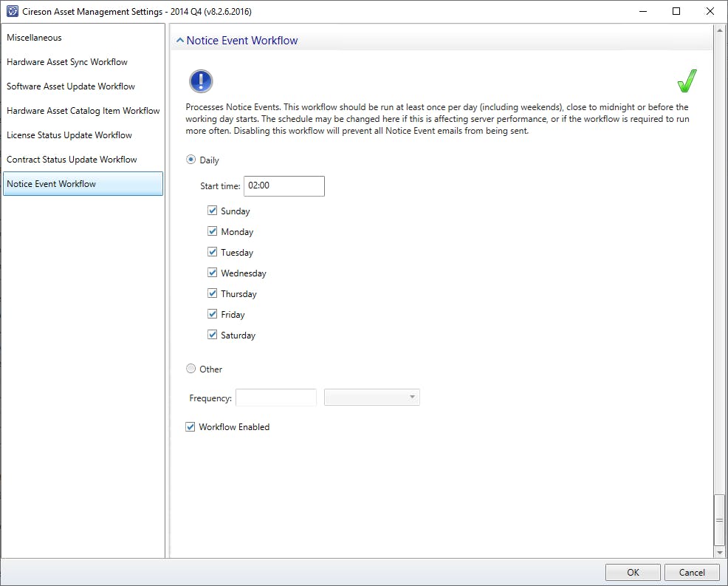Select the Daily schedule radio button
728x586 pixels.
pos(191,160)
